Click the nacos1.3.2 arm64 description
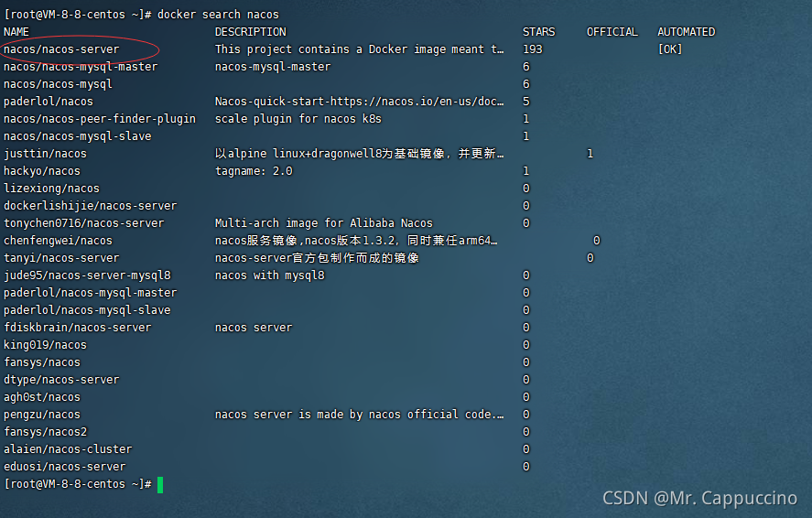812x518 pixels. (x=356, y=241)
